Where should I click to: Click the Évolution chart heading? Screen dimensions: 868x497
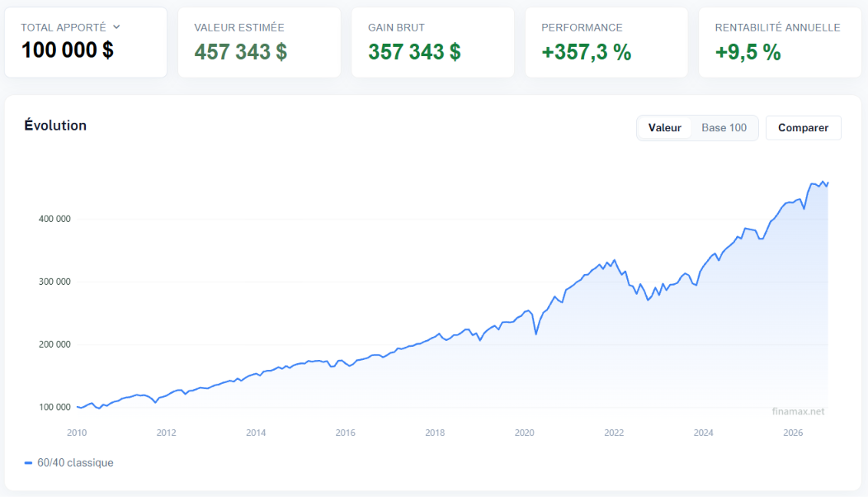(x=55, y=125)
